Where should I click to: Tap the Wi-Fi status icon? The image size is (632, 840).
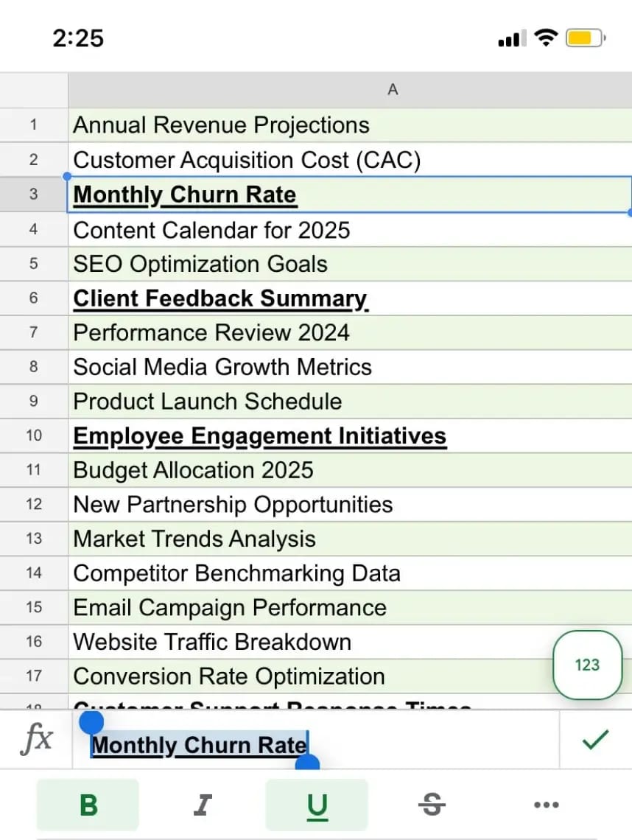coord(546,38)
